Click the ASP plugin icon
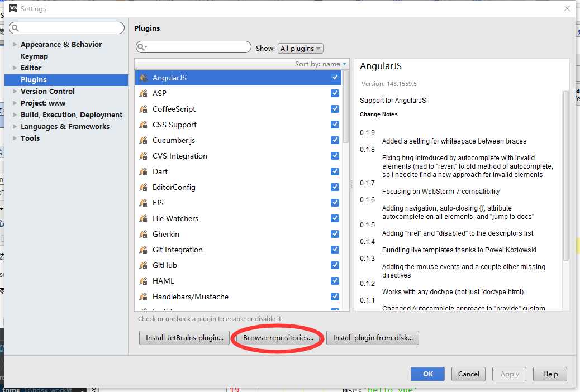 click(143, 93)
